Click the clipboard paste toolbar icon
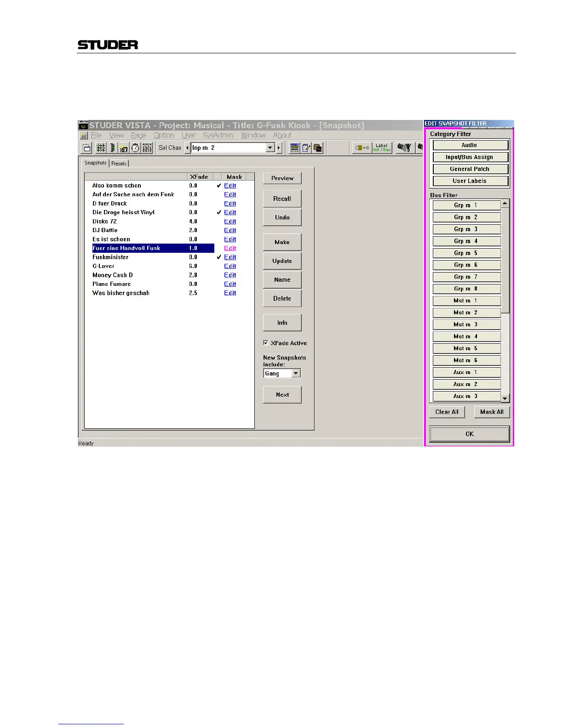The height and width of the screenshot is (728, 563). 318,148
